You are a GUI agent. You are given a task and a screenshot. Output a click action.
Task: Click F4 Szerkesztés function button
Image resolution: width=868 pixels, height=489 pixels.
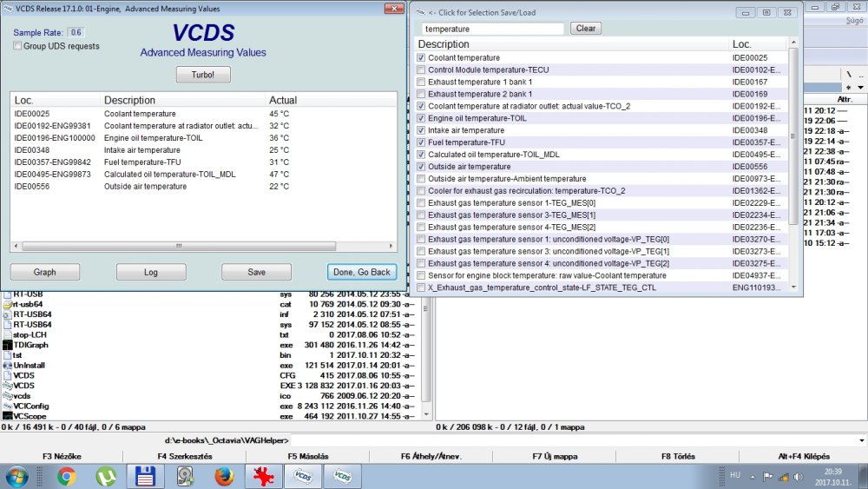(185, 456)
